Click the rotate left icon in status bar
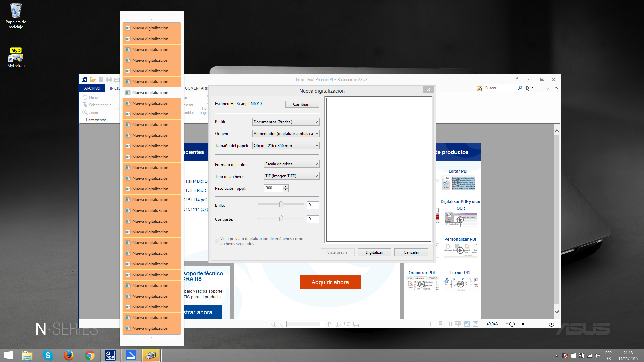Screen dimensions: 644x362 [467, 324]
